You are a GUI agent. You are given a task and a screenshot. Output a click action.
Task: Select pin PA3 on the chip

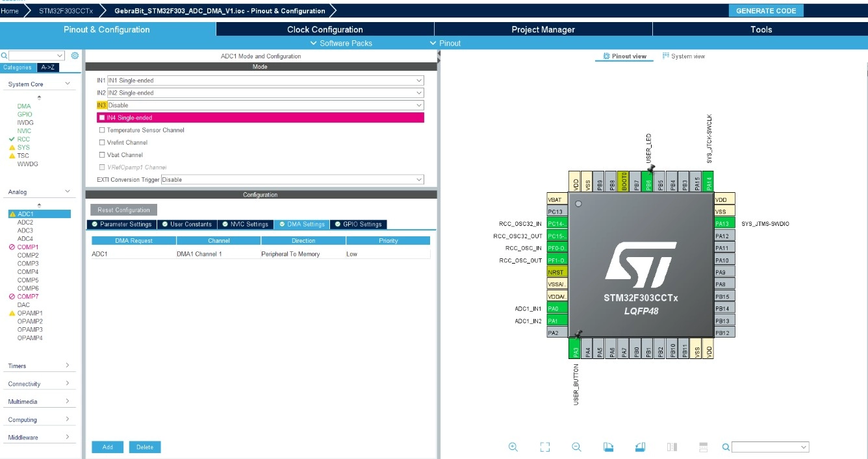576,349
